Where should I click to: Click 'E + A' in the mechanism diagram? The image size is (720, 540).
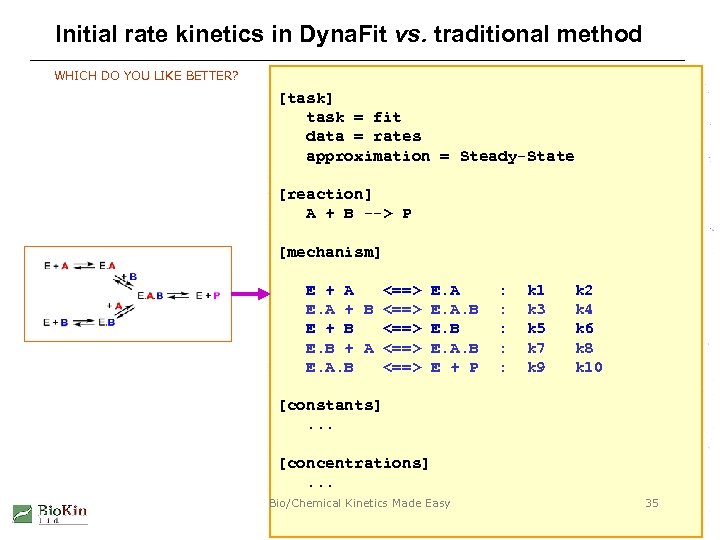coord(56,266)
